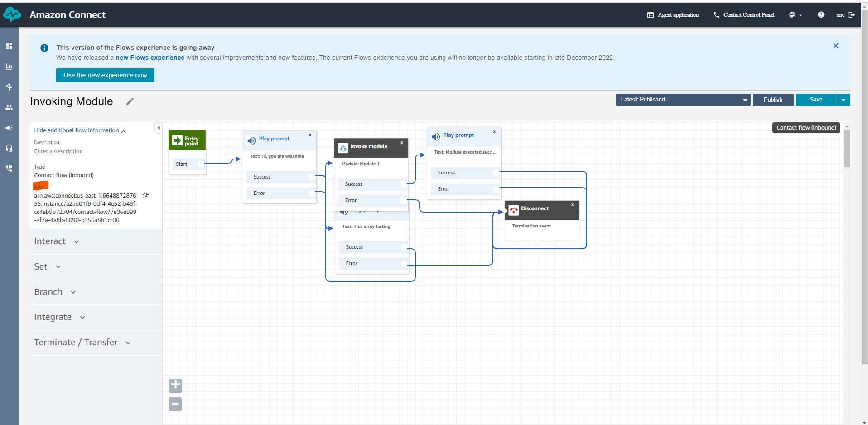The image size is (868, 425).
Task: Click the Enter a description field
Action: click(x=58, y=151)
